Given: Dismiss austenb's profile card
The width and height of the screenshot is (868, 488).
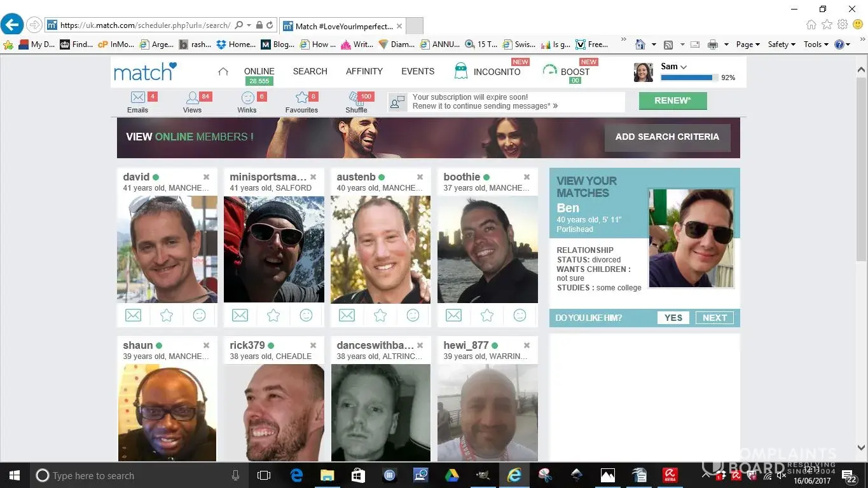Looking at the screenshot, I should [420, 177].
